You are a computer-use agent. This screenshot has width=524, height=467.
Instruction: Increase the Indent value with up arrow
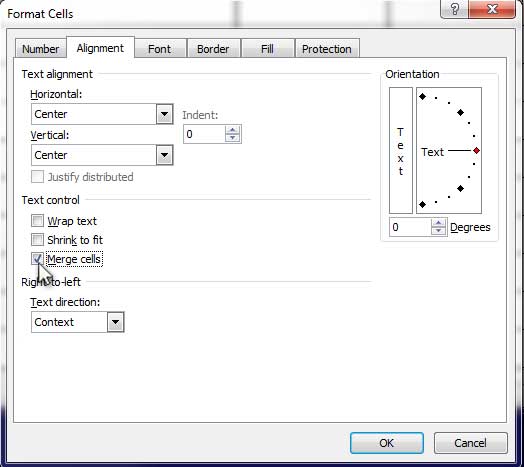233,130
